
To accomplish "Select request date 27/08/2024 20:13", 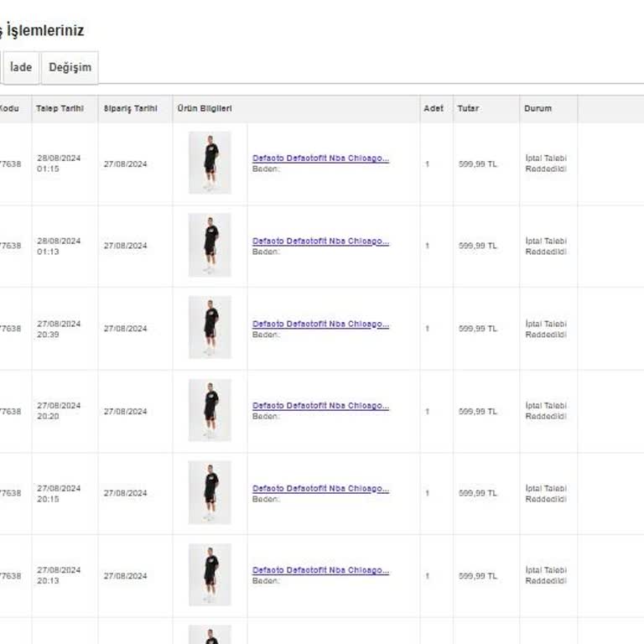I will point(59,575).
